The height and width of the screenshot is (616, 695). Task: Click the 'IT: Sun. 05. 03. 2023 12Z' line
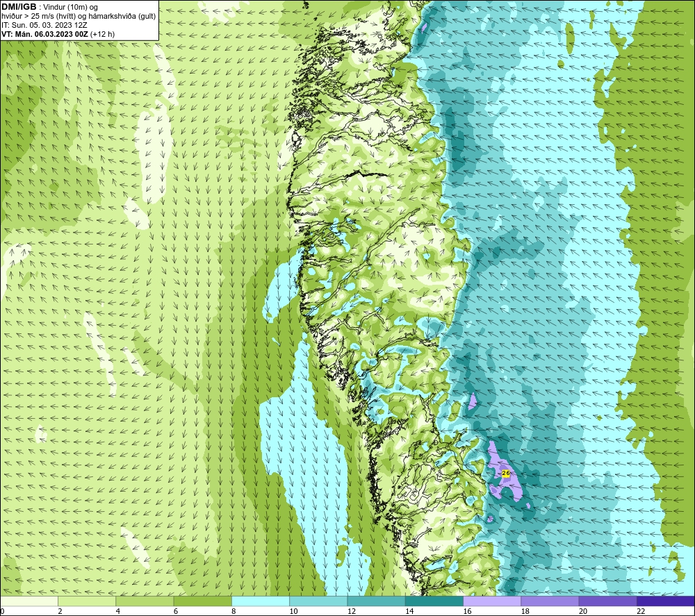[x=44, y=25]
